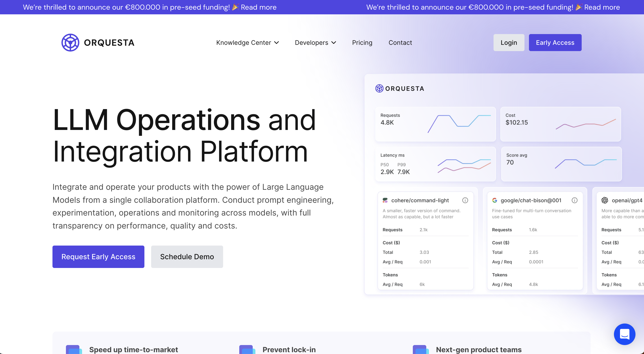Image resolution: width=644 pixels, height=354 pixels.
Task: Click the info icon on cohere/command-light card
Action: pos(465,200)
